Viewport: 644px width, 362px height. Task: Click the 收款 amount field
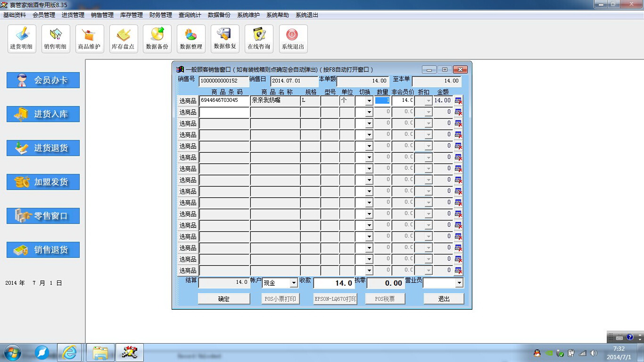333,283
